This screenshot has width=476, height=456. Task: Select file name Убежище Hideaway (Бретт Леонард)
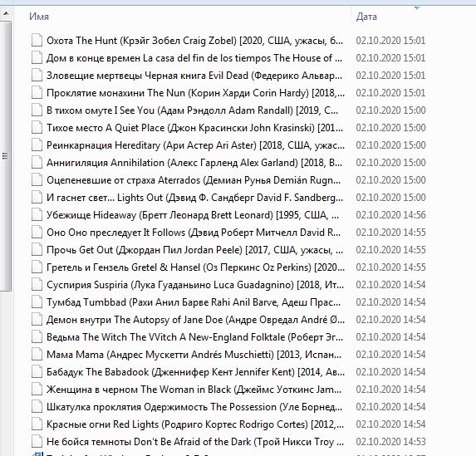tap(193, 215)
